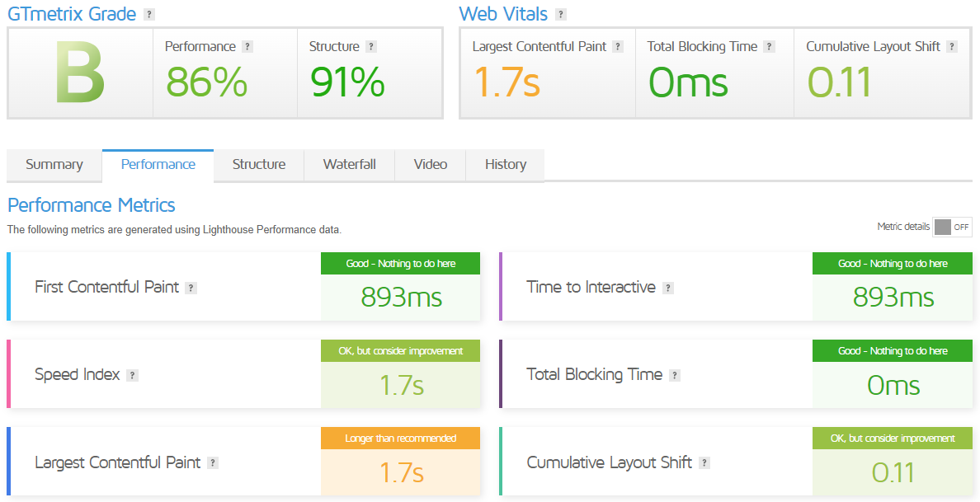Click the Speed Index 1.7s value
This screenshot has height=502, width=980.
tap(401, 385)
